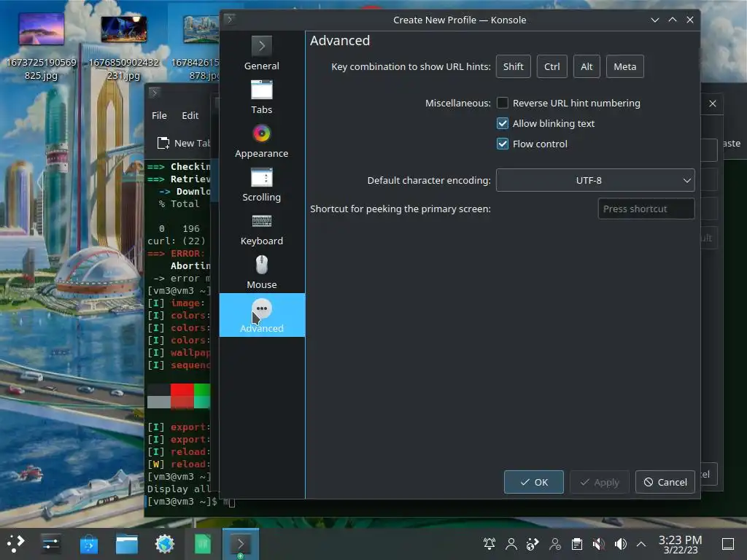The width and height of the screenshot is (747, 560).
Task: Open the updates icon in system tray
Action: 533,544
